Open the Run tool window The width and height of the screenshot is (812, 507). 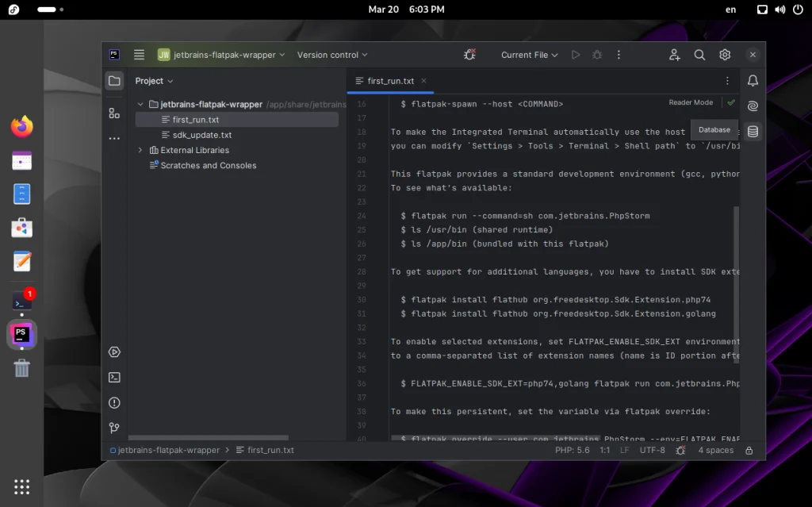tap(114, 351)
